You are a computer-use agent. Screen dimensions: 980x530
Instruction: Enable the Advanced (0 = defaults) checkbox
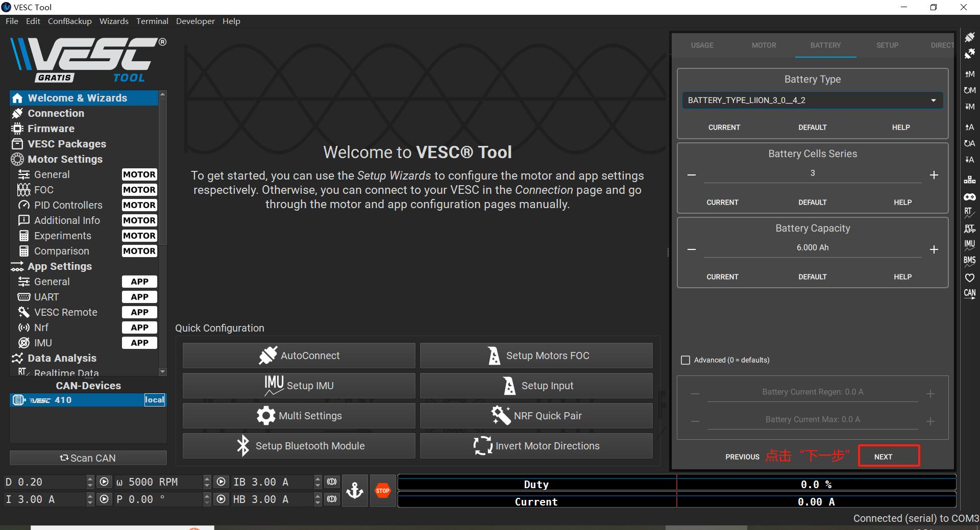click(685, 360)
